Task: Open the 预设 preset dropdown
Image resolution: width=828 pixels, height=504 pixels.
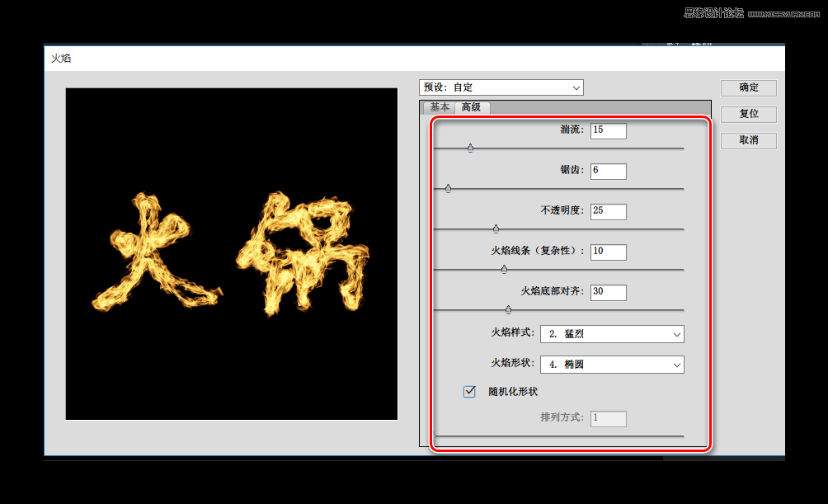Action: point(501,87)
